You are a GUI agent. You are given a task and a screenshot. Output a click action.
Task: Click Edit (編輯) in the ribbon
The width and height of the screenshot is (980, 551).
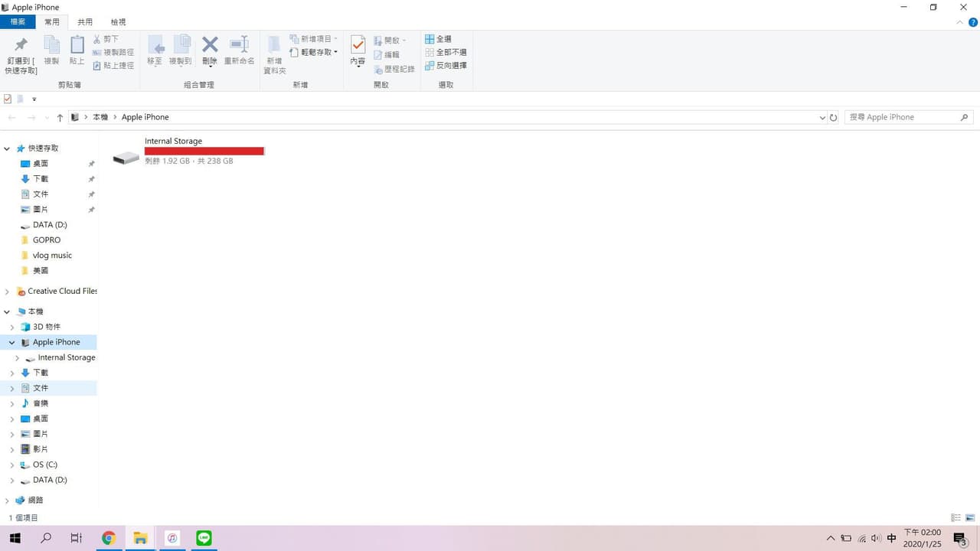[x=387, y=54]
